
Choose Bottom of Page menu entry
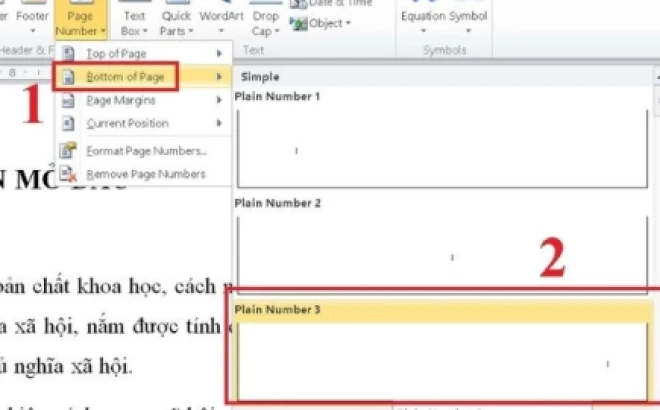[x=144, y=77]
